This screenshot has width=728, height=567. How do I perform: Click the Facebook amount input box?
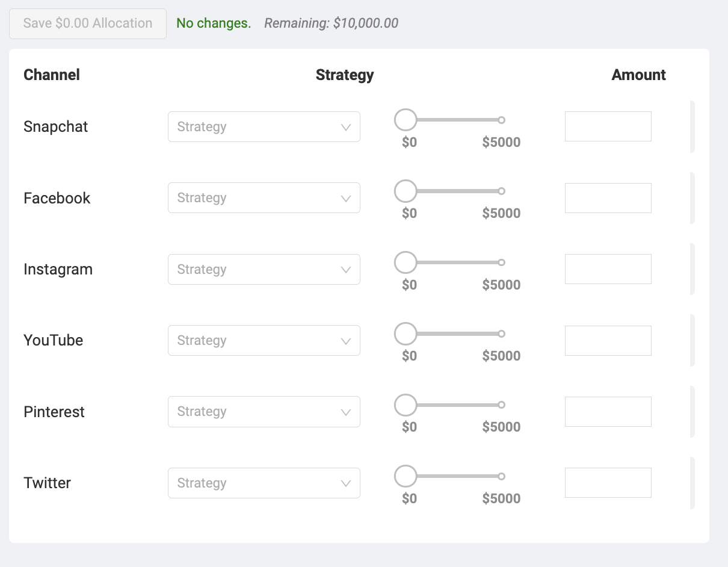click(x=608, y=198)
